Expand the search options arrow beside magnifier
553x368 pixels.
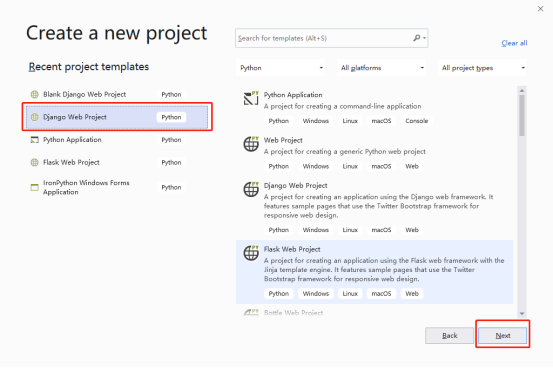point(424,38)
